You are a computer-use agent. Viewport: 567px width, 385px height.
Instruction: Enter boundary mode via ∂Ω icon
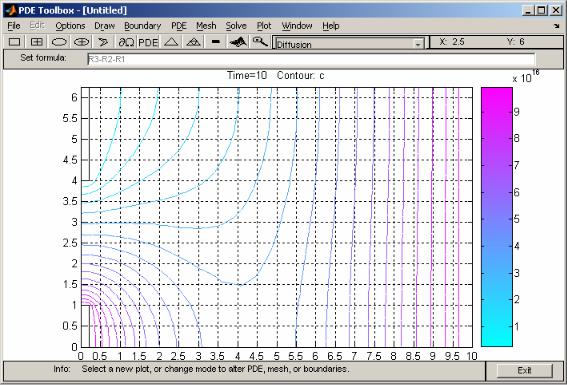(x=126, y=42)
